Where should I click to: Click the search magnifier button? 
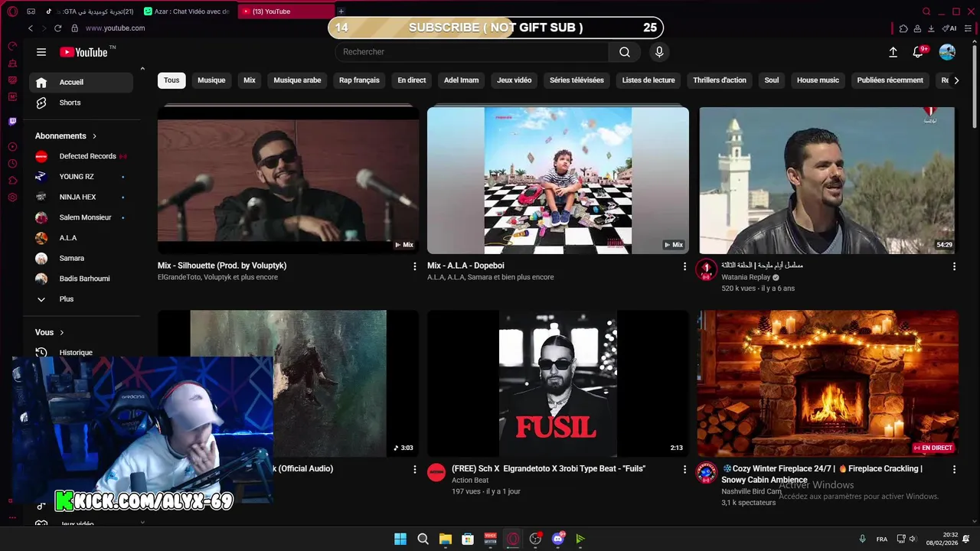pos(625,52)
